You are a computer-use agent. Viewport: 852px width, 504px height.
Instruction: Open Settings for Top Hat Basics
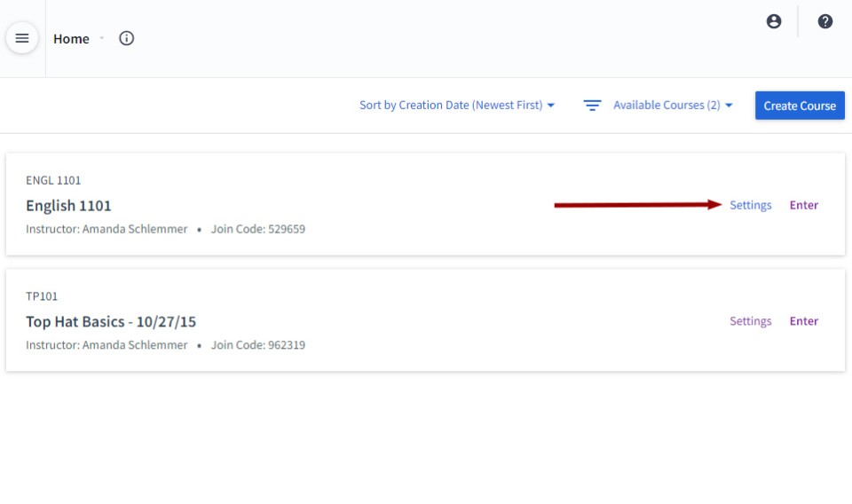(x=751, y=321)
